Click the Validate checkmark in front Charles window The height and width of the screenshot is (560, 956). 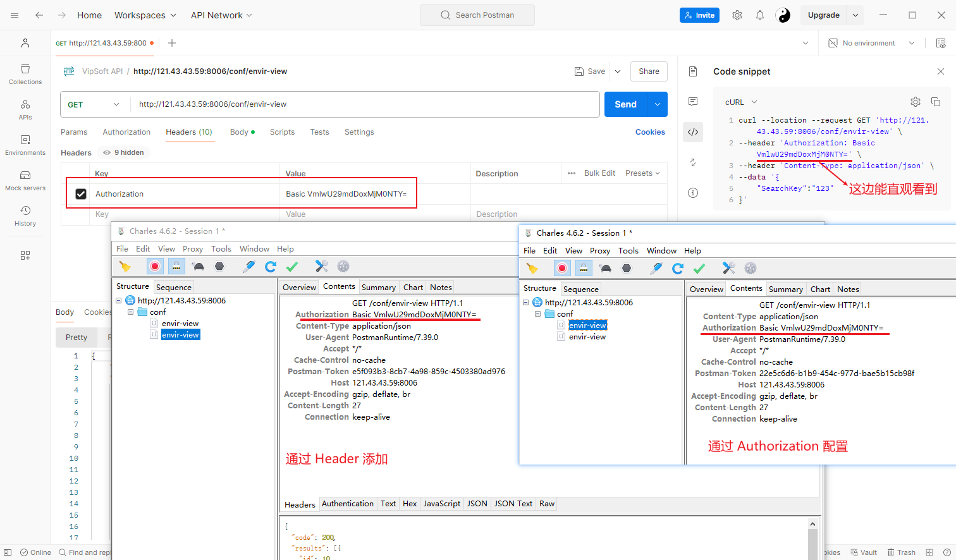[699, 268]
